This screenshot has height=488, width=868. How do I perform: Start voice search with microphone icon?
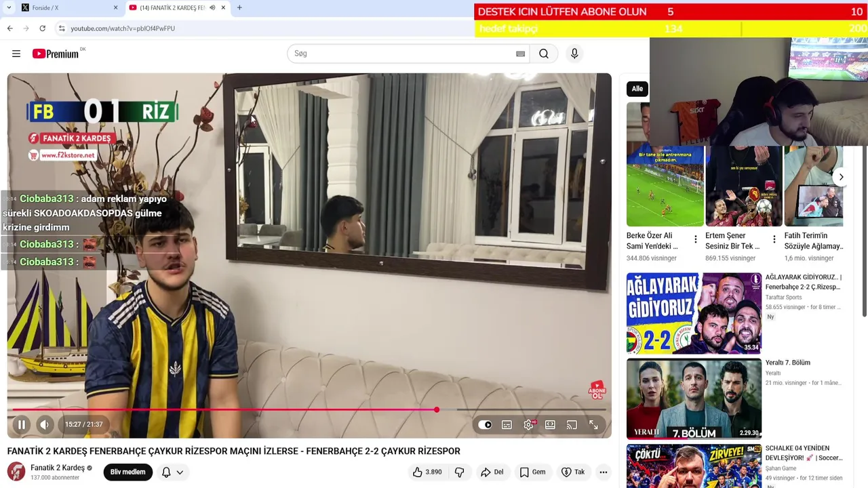coord(574,54)
